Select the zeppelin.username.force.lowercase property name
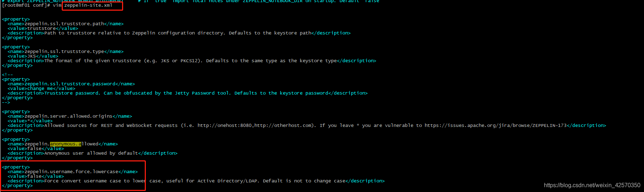The image size is (644, 192). click(x=71, y=172)
